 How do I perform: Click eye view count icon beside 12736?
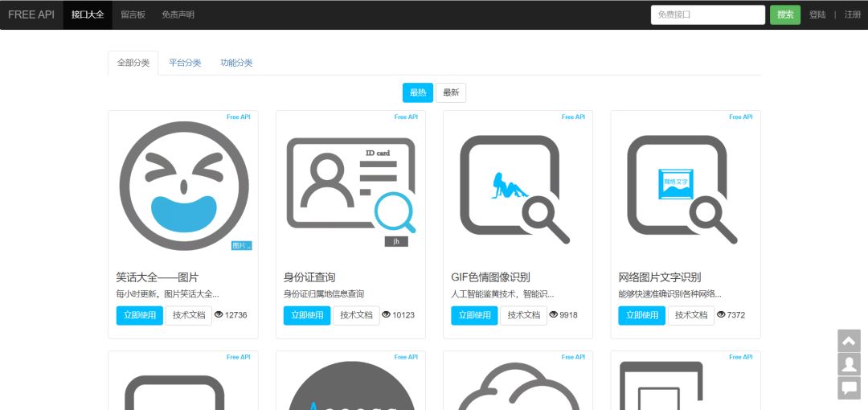click(219, 314)
